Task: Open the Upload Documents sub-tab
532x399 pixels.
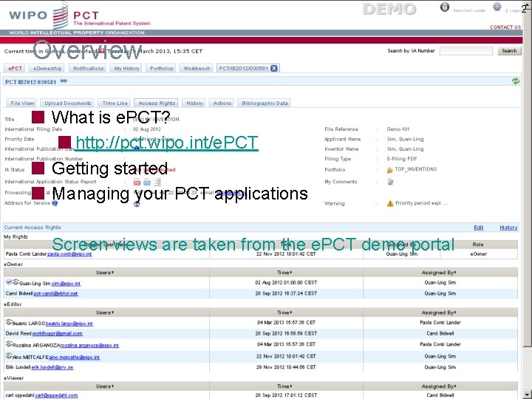Action: (x=68, y=103)
